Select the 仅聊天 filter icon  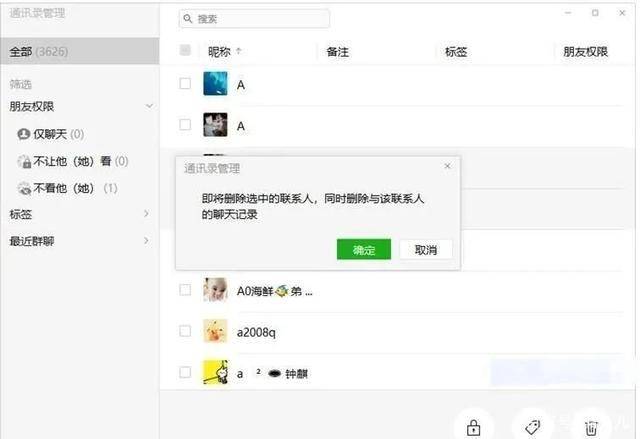pos(24,134)
